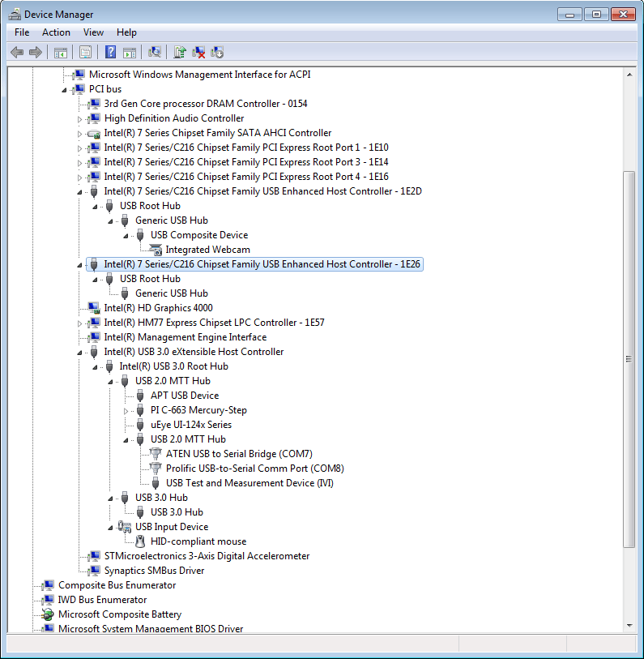Image resolution: width=644 pixels, height=659 pixels.
Task: Select 3rd Gen Core processor DRAM Controller - 0154
Action: [x=206, y=104]
